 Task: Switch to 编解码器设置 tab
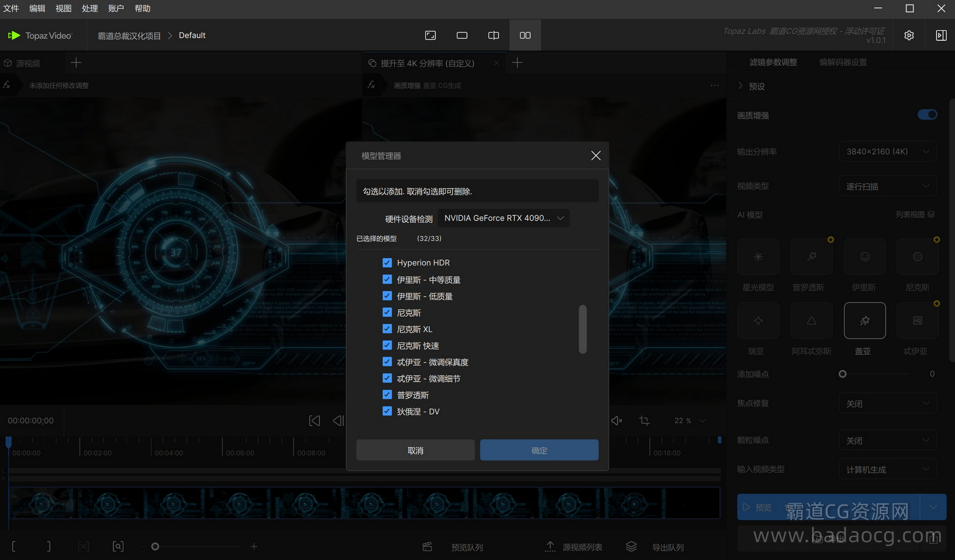pos(843,62)
